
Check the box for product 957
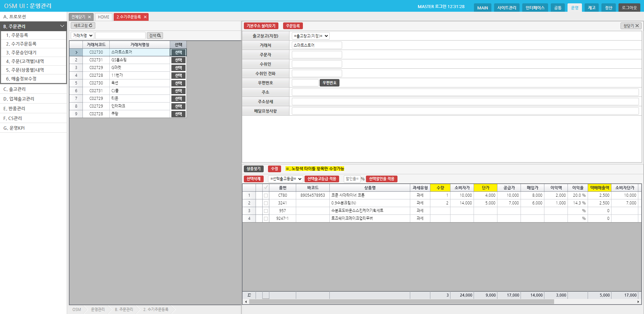pyautogui.click(x=266, y=211)
